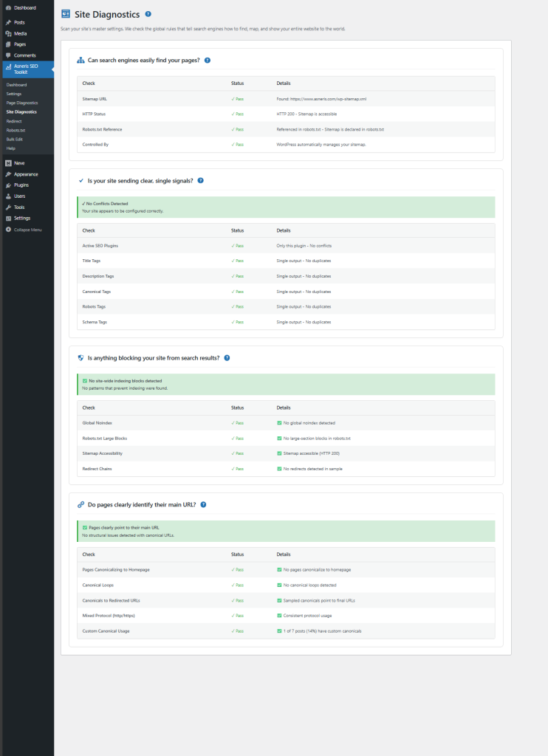Click the Tools wrench icon
548x756 pixels.
8,207
